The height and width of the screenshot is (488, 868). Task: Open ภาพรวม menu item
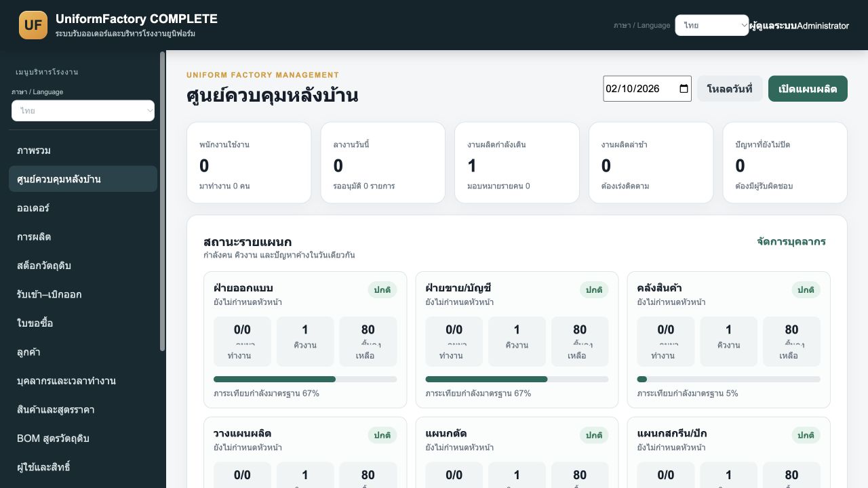[83, 150]
